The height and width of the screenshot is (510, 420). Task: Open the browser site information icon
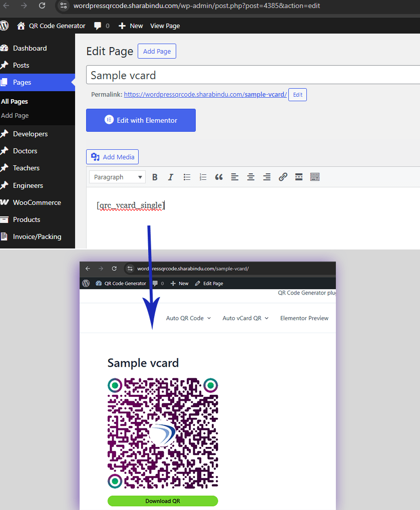tap(63, 6)
